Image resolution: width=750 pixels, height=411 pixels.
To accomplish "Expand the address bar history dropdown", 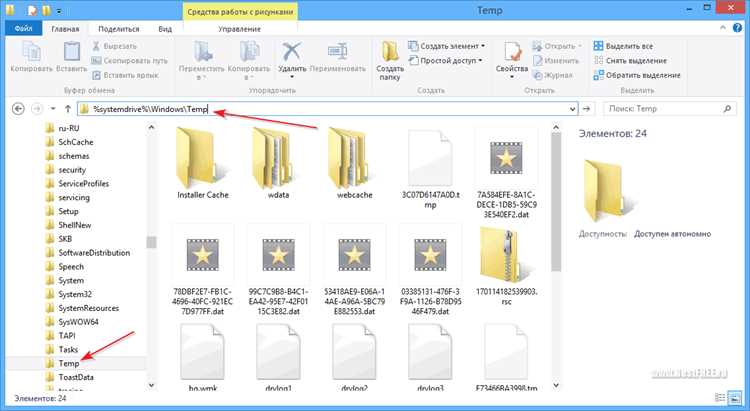I will (572, 109).
